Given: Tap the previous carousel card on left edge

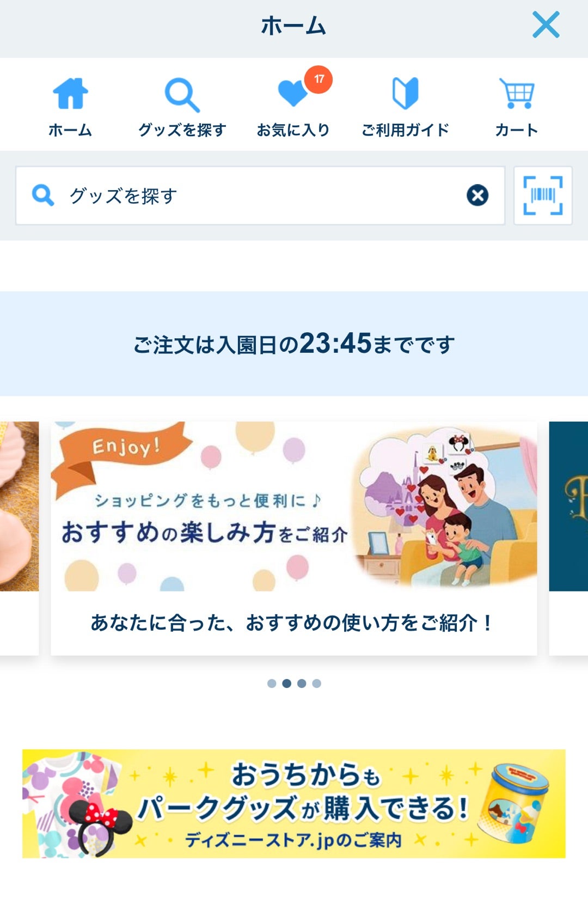Looking at the screenshot, I should [19, 538].
